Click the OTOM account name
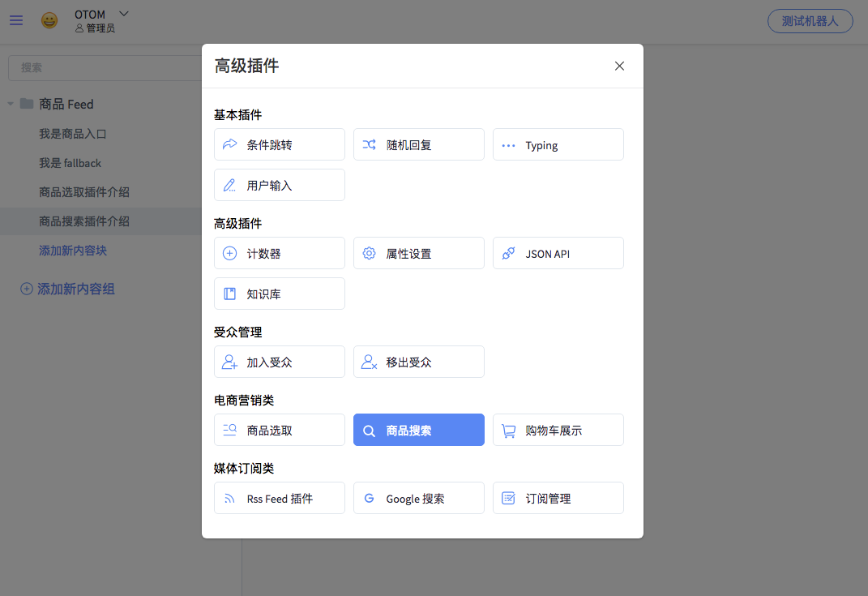The image size is (868, 596). (90, 15)
